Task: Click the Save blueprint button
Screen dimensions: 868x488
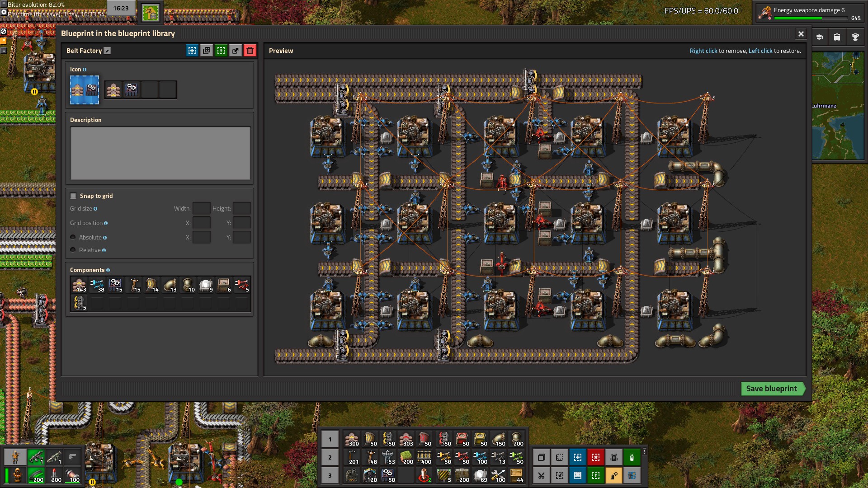Action: click(773, 389)
